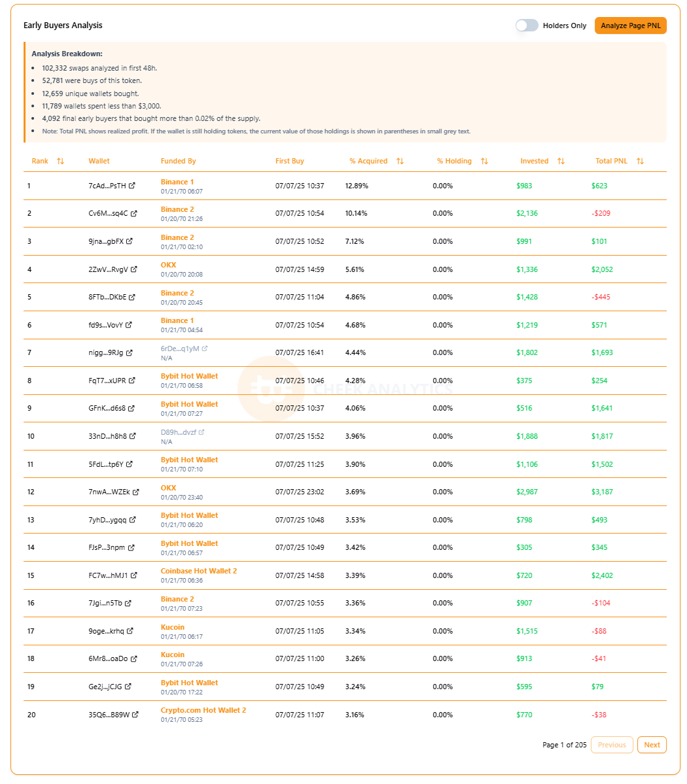The image size is (687, 784).
Task: Click the Analyze Page PNL button
Action: [x=631, y=26]
